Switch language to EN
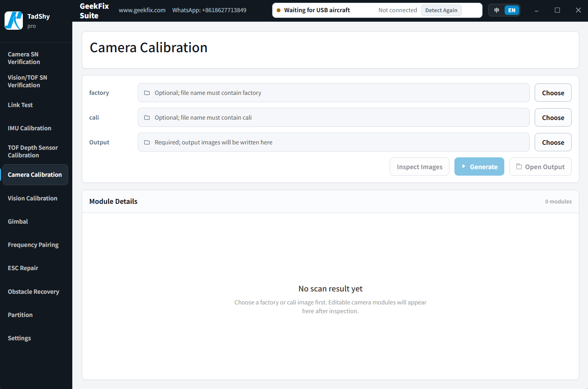The height and width of the screenshot is (389, 588). tap(512, 10)
